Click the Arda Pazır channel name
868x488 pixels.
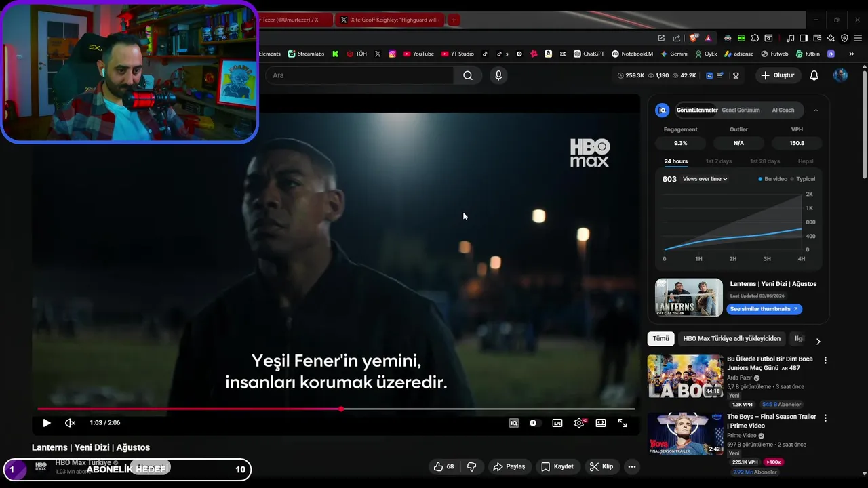point(739,378)
